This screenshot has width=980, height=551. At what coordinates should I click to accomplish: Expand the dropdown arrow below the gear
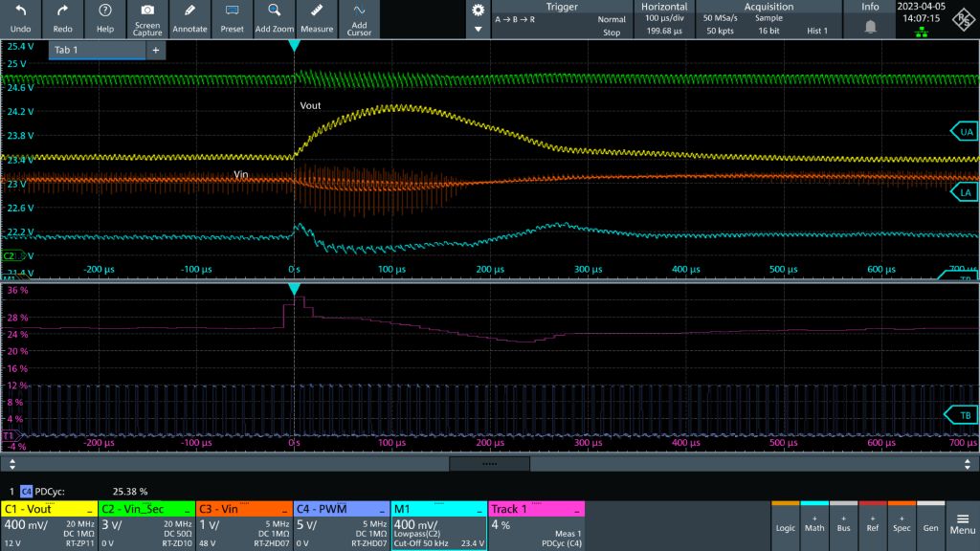click(478, 30)
